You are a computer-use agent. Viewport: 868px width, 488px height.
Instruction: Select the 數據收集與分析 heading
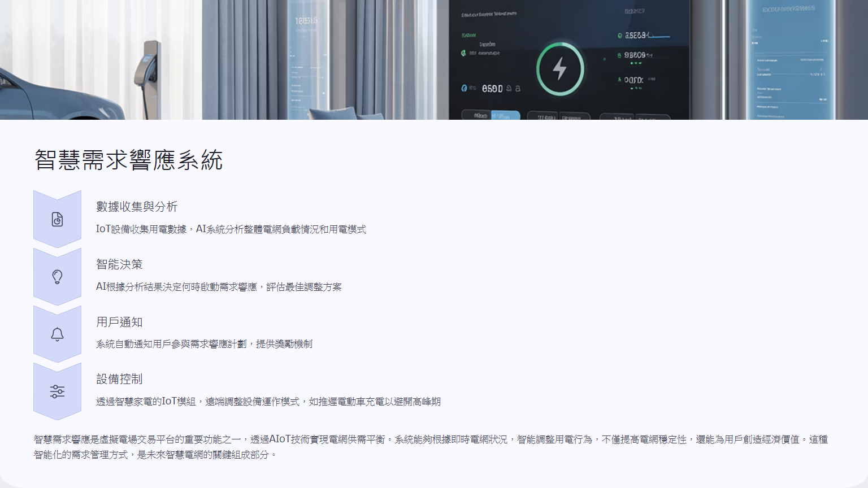[137, 207]
